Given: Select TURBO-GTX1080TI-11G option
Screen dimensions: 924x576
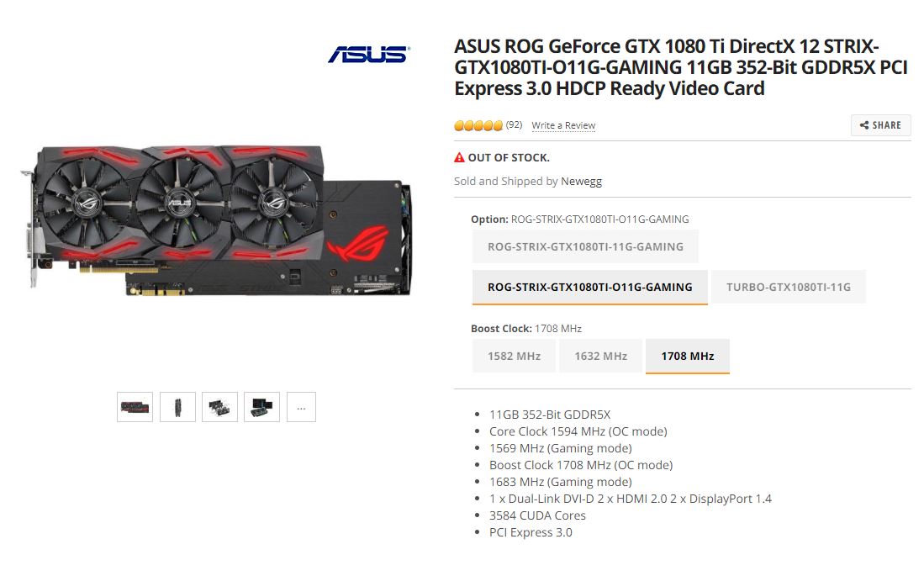Looking at the screenshot, I should [x=789, y=287].
